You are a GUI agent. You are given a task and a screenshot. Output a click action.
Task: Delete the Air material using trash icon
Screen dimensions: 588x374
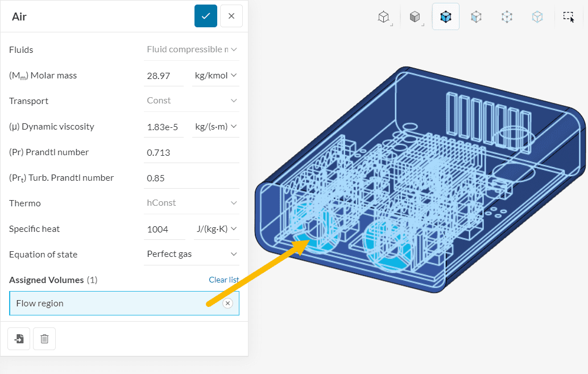coord(44,339)
